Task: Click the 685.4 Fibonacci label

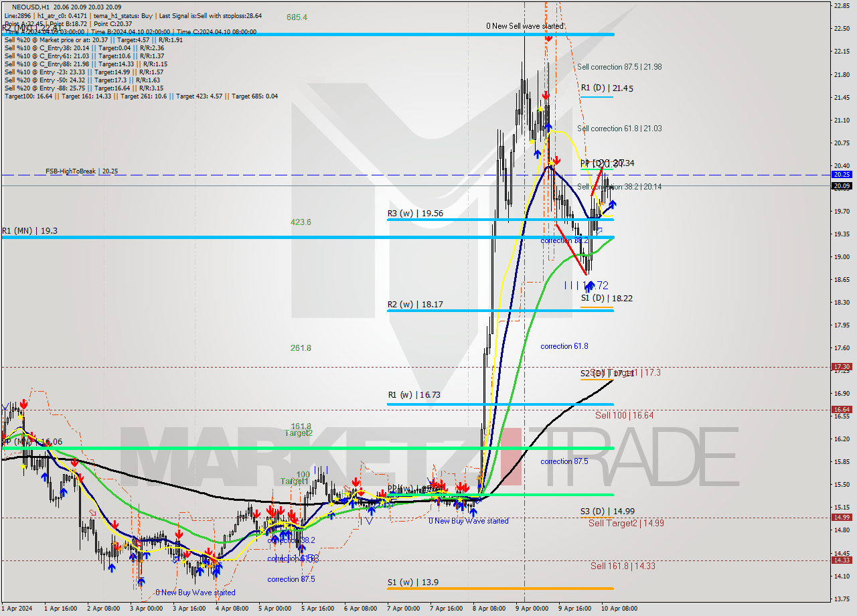Action: pos(297,17)
